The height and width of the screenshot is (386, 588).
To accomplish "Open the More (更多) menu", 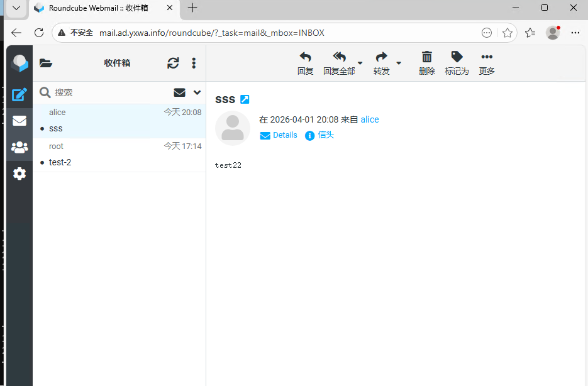I will (487, 63).
